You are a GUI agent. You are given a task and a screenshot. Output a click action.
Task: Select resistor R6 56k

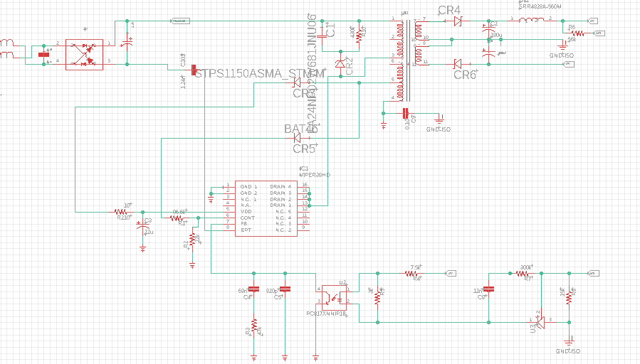point(577,33)
